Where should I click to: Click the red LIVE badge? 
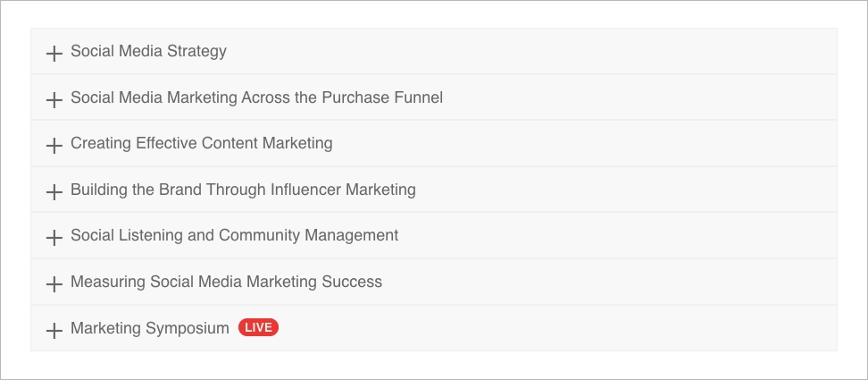point(258,328)
